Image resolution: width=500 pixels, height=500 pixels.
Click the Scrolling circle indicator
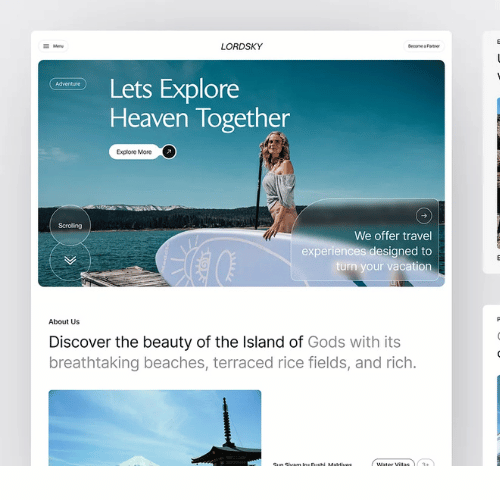[70, 226]
